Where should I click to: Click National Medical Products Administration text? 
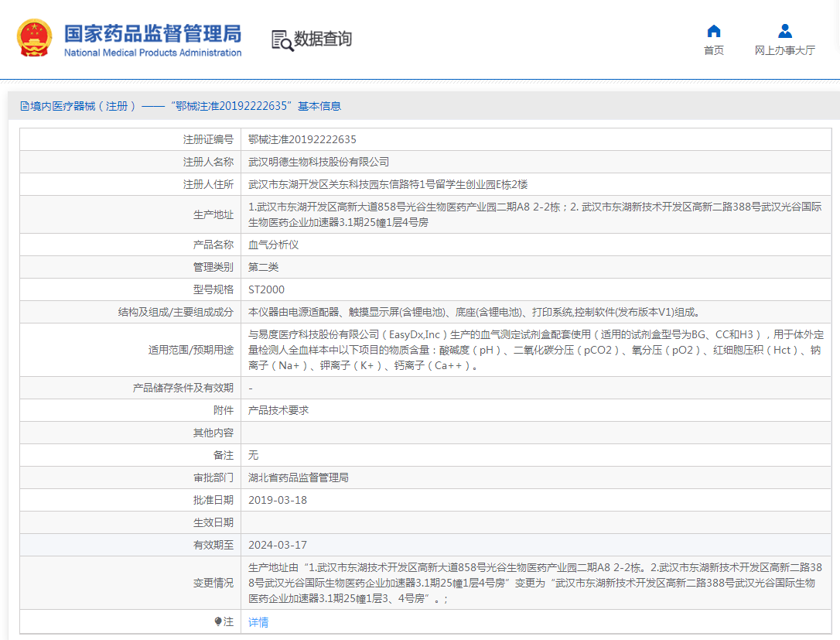pos(152,53)
